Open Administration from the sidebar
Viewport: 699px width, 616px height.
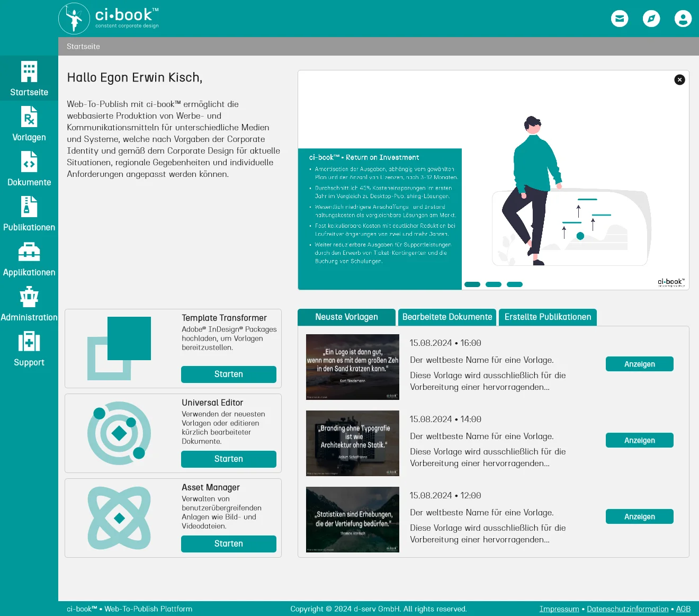click(29, 303)
